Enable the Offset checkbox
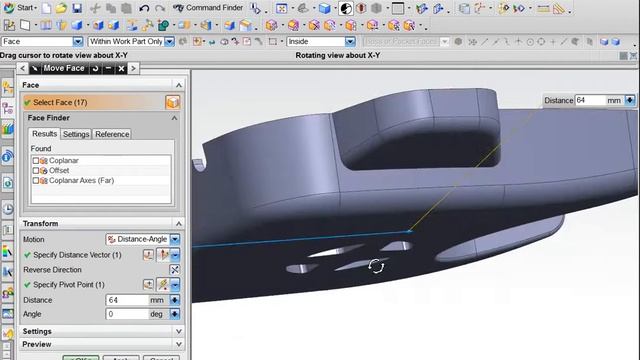Viewport: 640px width, 360px height. [x=36, y=171]
